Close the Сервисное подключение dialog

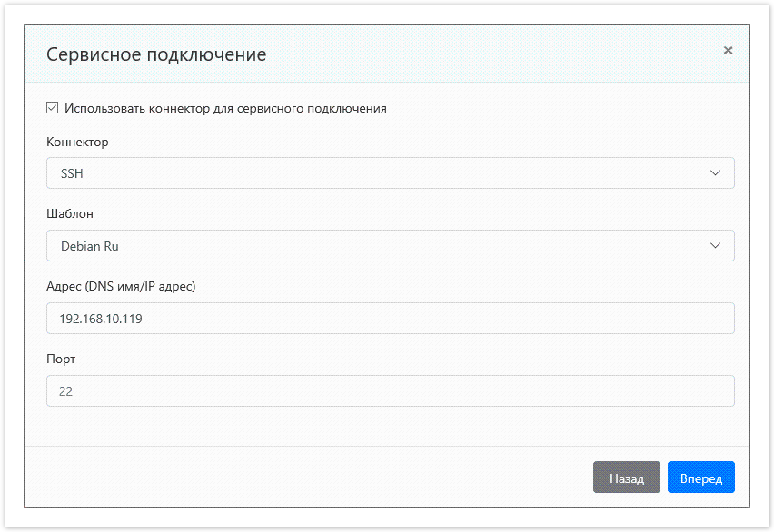pos(728,51)
